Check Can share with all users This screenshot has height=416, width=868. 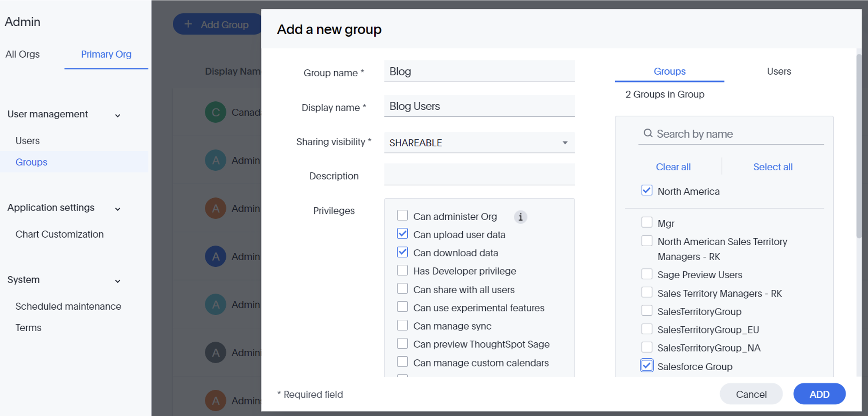coord(402,288)
